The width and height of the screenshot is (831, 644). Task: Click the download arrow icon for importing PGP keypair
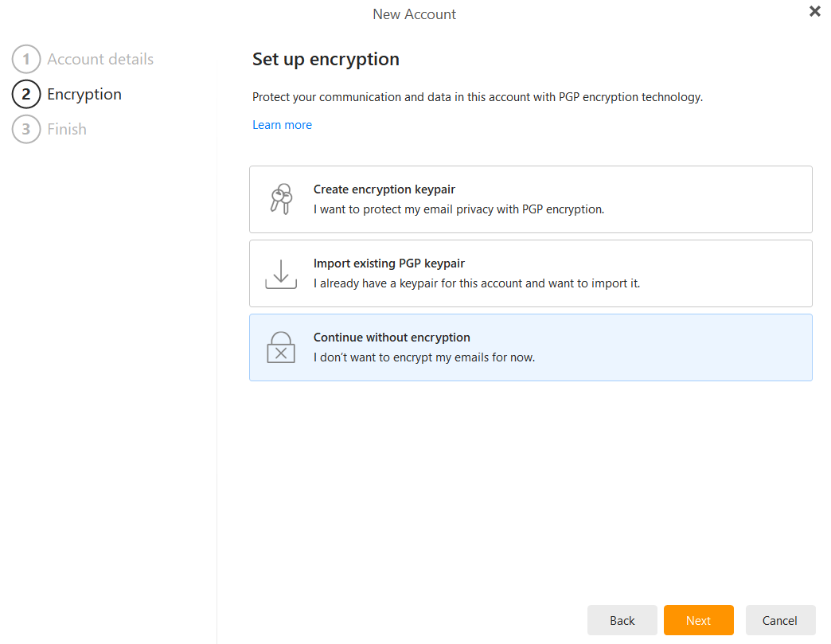pos(280,273)
